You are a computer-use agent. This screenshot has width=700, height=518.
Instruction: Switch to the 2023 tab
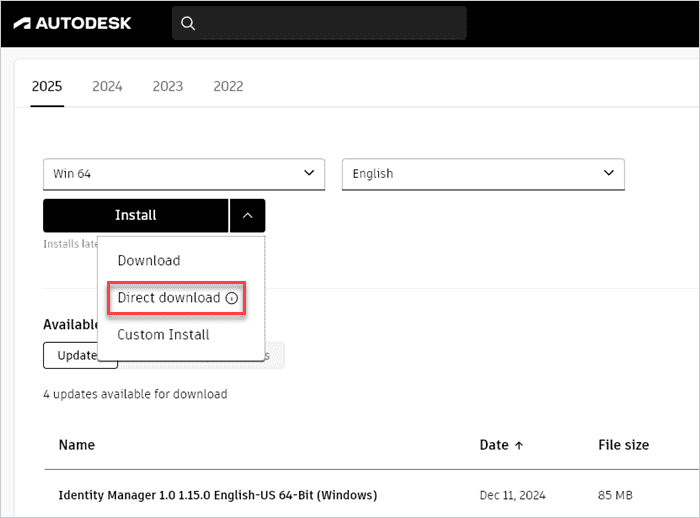(168, 86)
